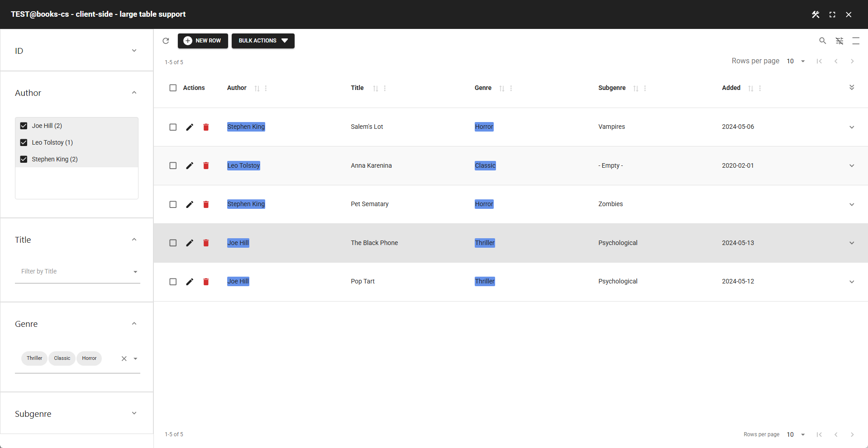Screen dimensions: 868x448
Task: Toggle the filters-off icon near search
Action: pos(839,41)
